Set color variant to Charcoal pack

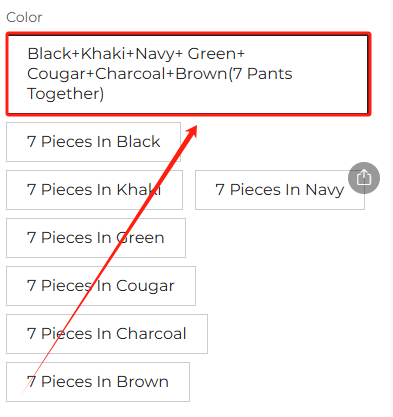click(107, 334)
